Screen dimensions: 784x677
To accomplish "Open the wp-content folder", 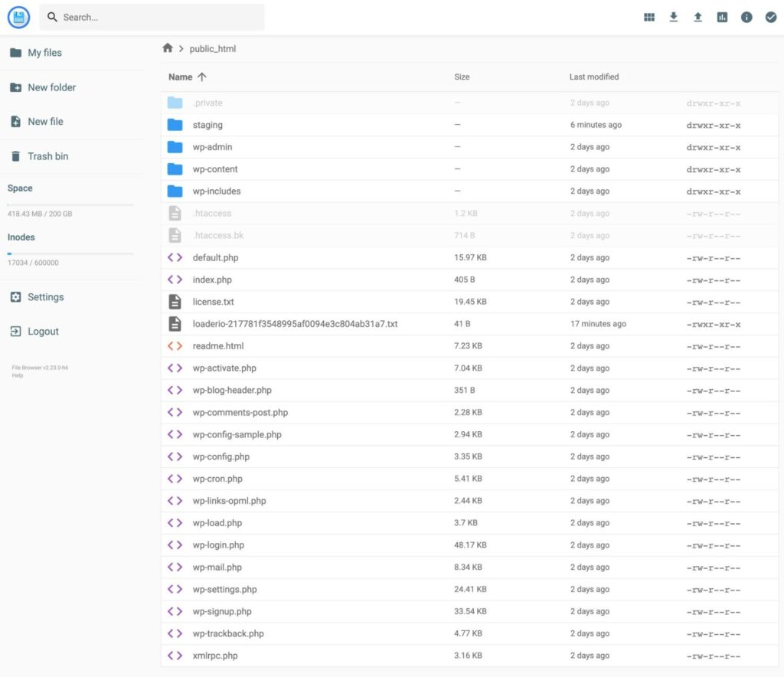I will (215, 169).
